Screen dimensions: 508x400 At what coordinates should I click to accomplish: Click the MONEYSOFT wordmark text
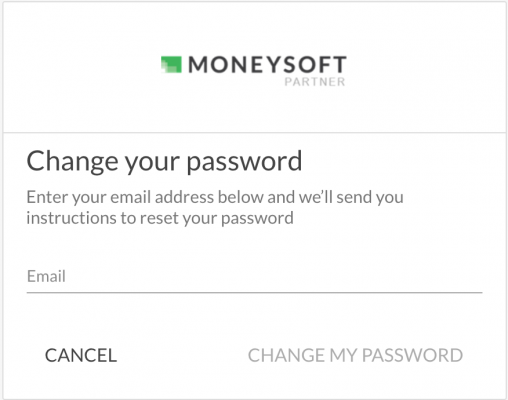(267, 65)
